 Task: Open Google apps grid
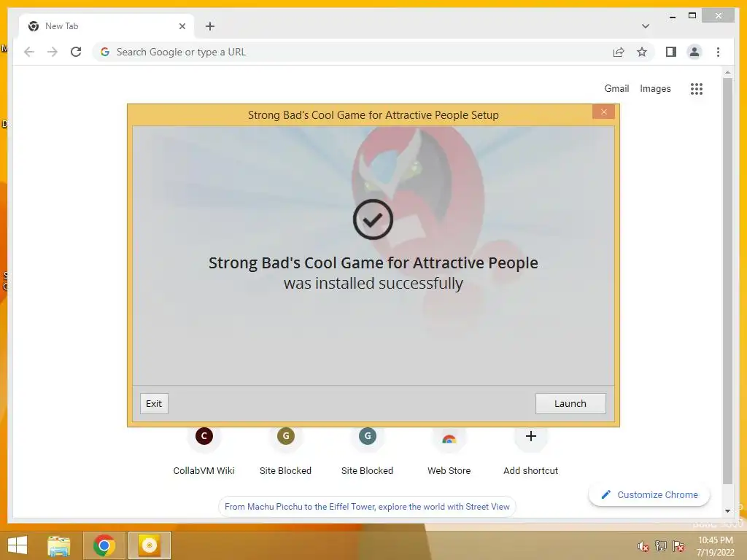697,88
